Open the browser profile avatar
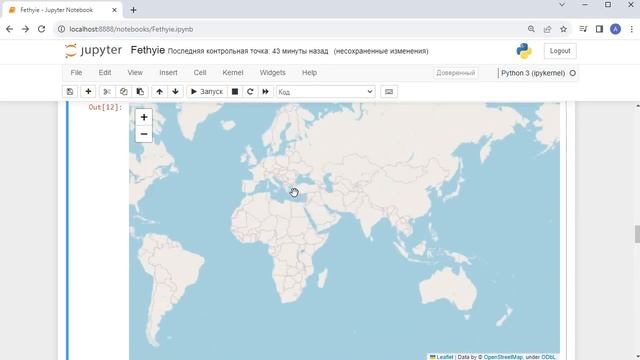Screen dimensions: 640x360 (616, 29)
